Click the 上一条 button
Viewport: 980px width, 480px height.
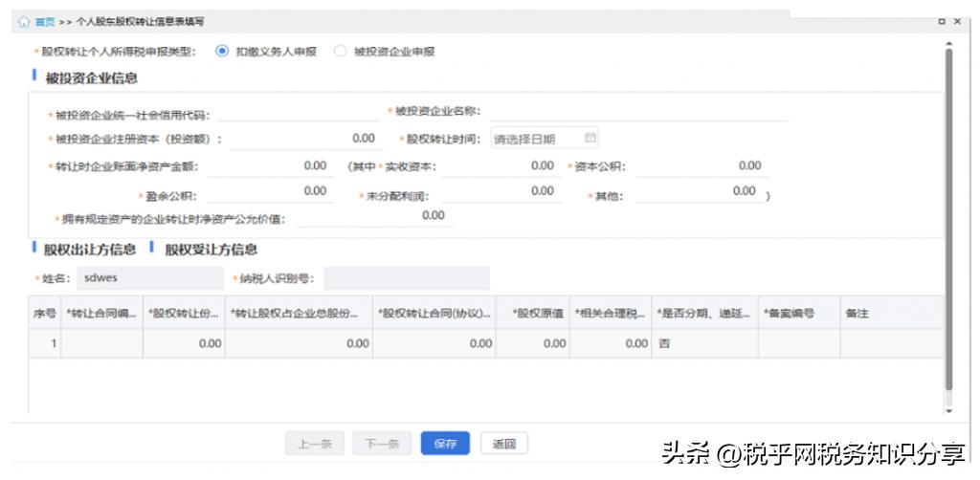coord(314,444)
